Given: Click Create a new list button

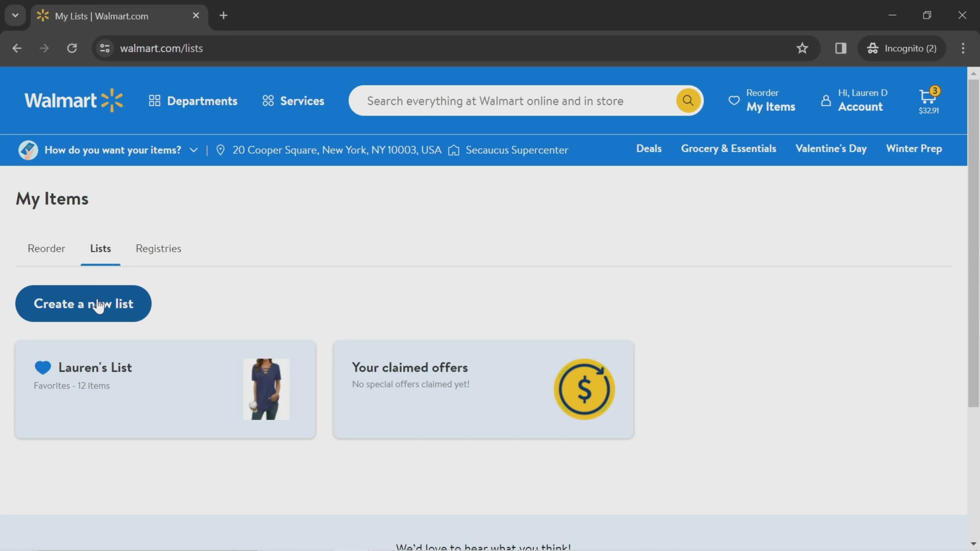Looking at the screenshot, I should click(83, 304).
